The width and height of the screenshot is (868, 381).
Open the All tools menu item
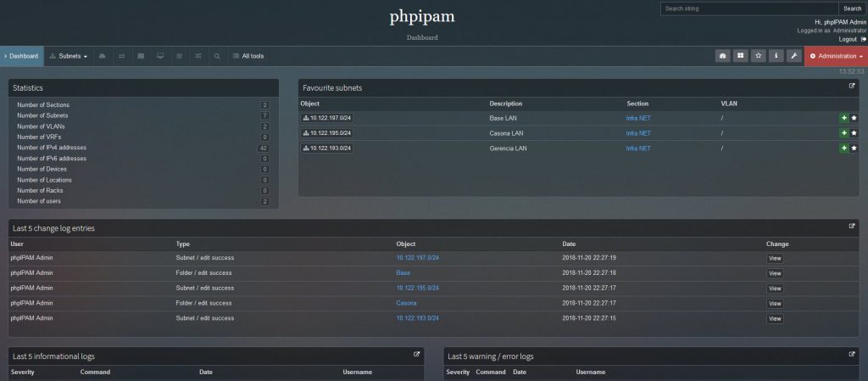pos(248,56)
